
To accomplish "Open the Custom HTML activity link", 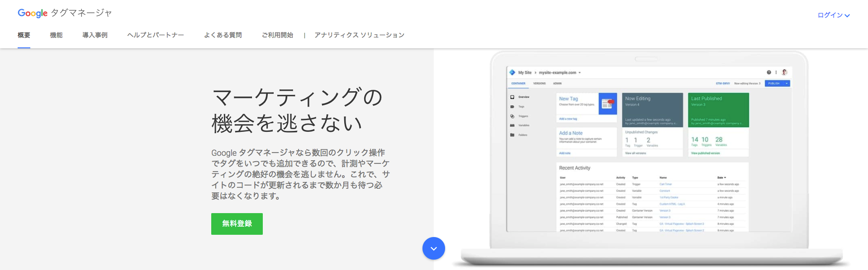I will (672, 204).
